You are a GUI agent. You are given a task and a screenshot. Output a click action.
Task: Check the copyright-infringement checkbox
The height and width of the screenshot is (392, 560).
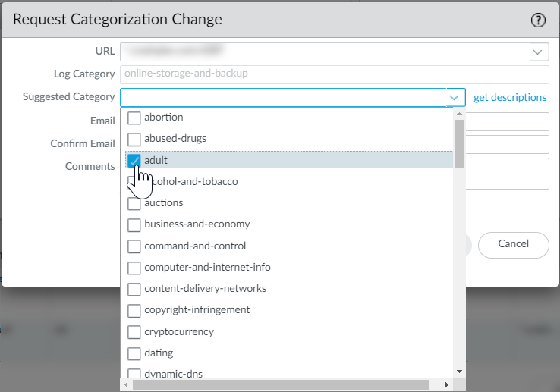tap(134, 311)
